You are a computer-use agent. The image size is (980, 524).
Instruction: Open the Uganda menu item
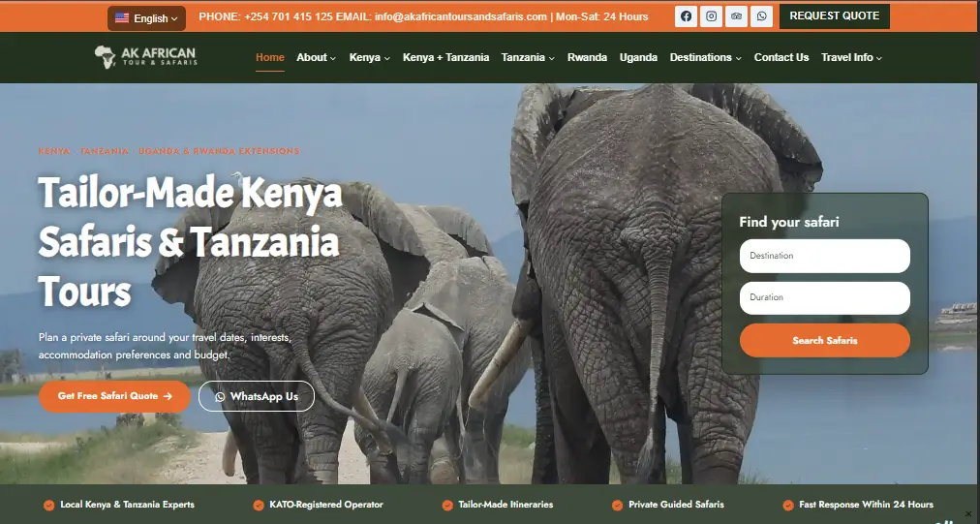pyautogui.click(x=638, y=57)
